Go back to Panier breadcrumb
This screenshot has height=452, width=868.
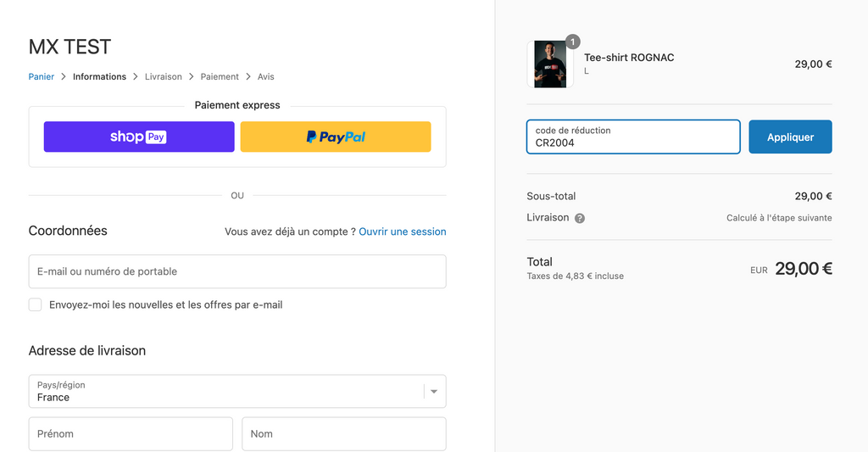pos(42,76)
